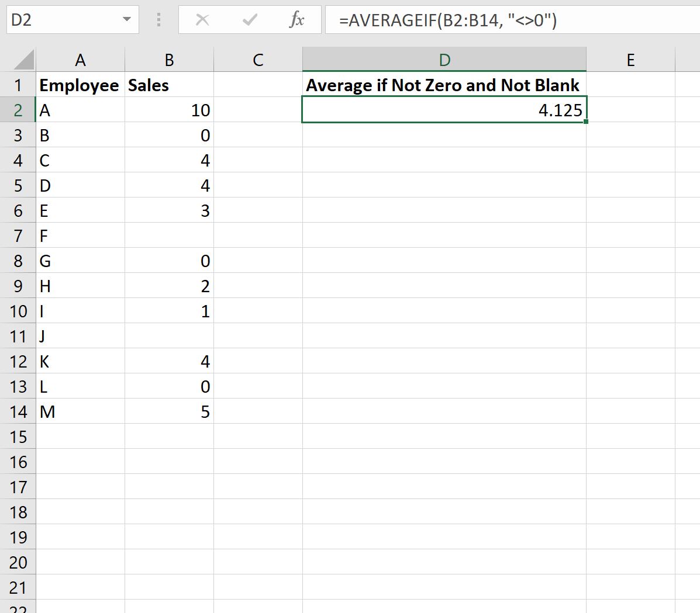Click the fill handle on cell D2
Image resolution: width=700 pixels, height=613 pixels.
(x=587, y=122)
